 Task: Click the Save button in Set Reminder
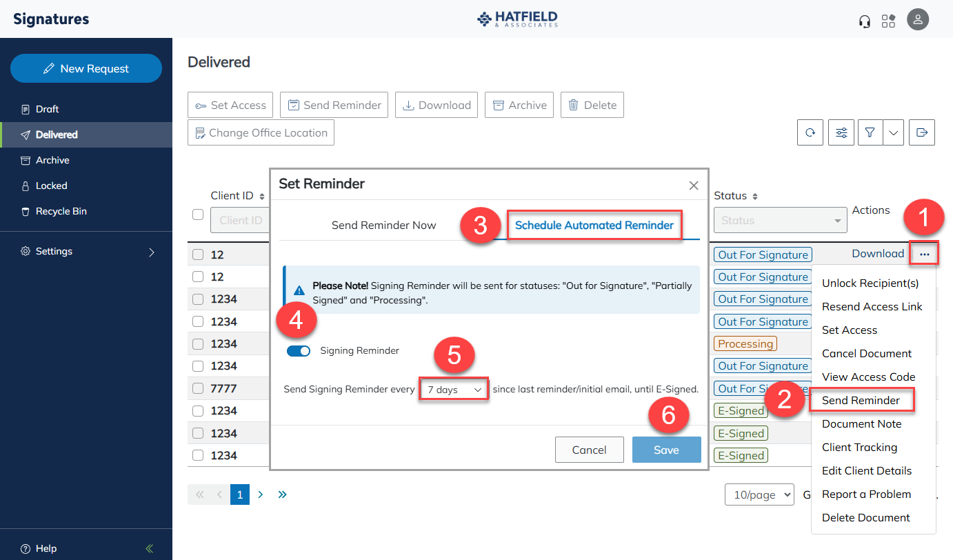pos(666,449)
